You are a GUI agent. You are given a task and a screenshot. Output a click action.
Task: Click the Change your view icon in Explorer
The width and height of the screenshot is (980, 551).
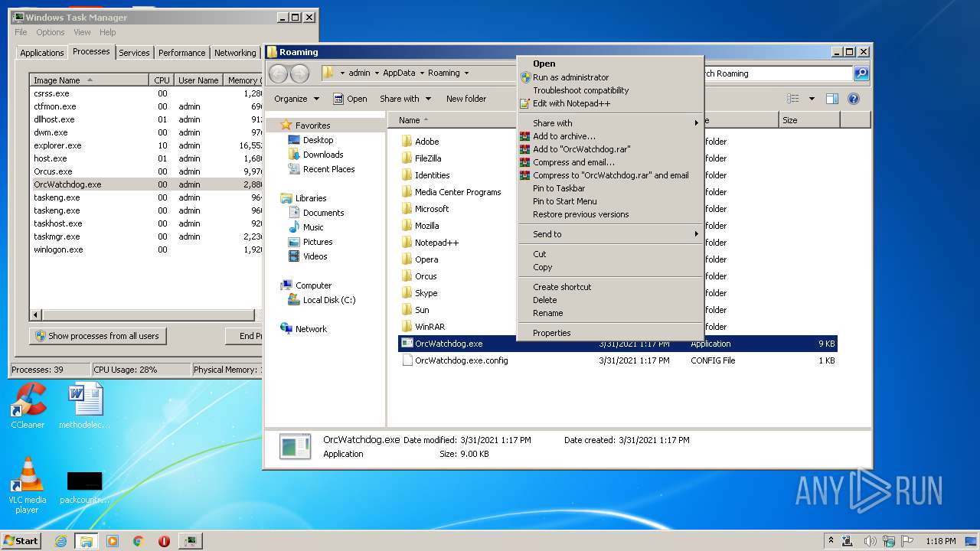pyautogui.click(x=793, y=99)
